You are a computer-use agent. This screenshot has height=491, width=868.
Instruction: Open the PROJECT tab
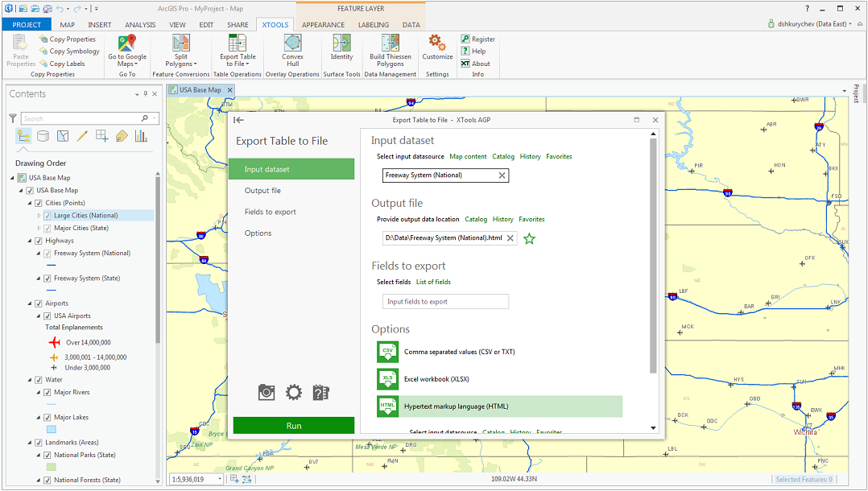pyautogui.click(x=27, y=24)
